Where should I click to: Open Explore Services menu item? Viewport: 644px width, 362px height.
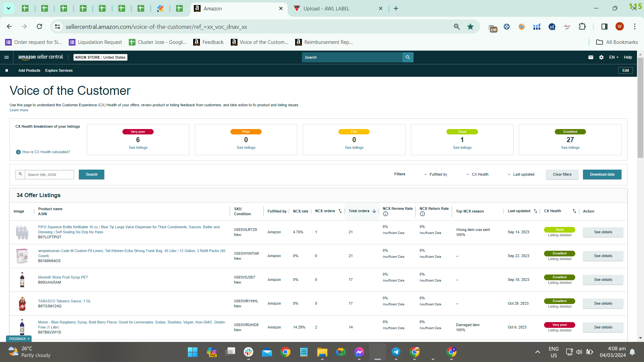pyautogui.click(x=59, y=70)
